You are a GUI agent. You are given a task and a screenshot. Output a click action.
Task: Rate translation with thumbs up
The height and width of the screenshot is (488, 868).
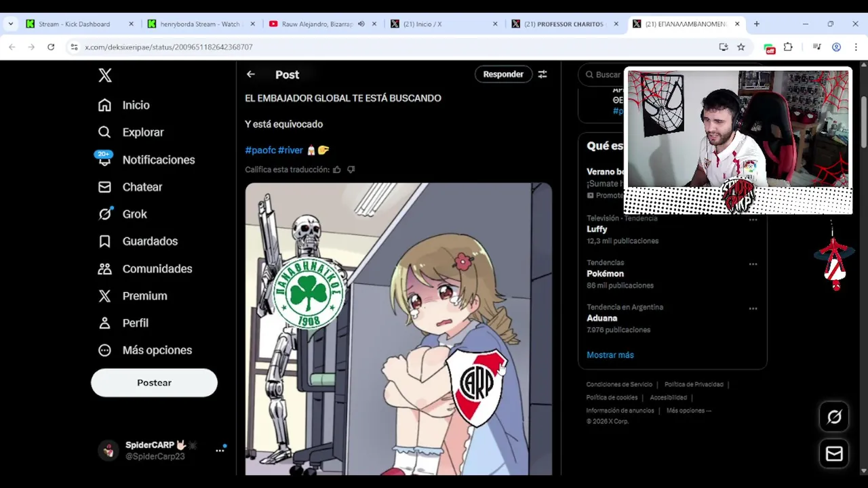[337, 169]
